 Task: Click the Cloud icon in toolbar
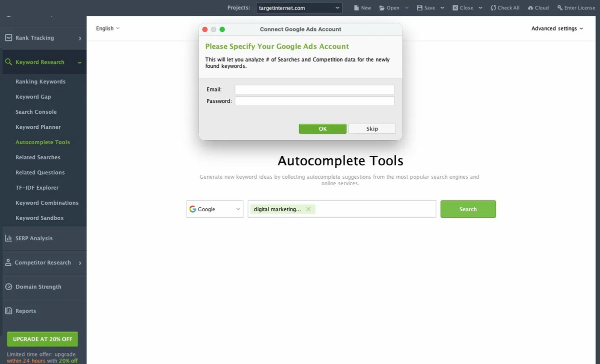click(530, 8)
